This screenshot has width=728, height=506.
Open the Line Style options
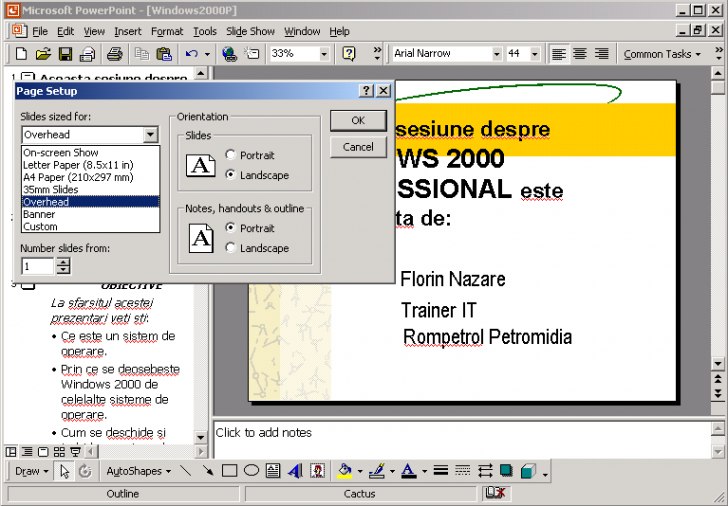click(441, 471)
